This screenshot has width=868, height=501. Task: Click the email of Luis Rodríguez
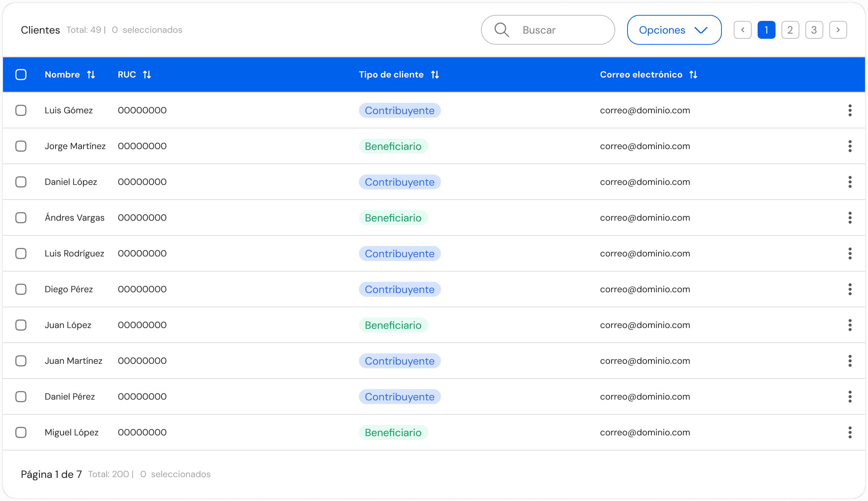(x=645, y=253)
